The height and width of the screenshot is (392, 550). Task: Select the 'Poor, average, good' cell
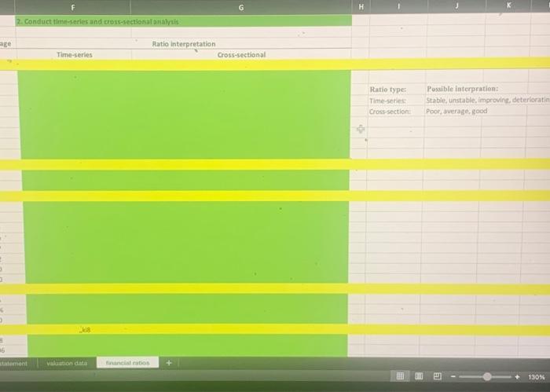tap(456, 111)
